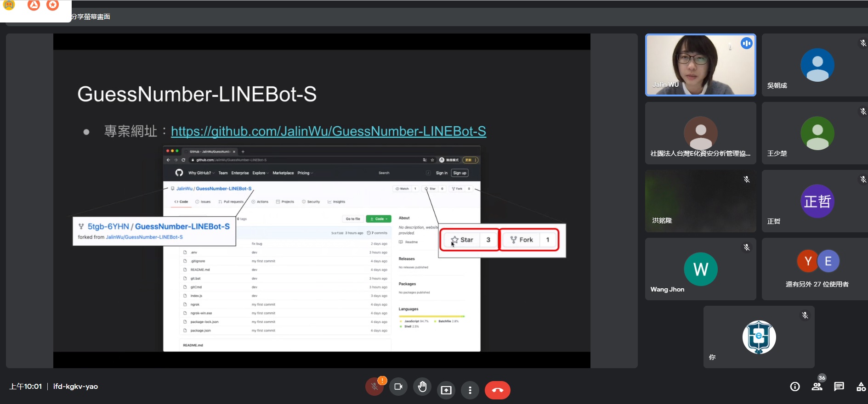Click the forked from JalinWu/GuessNumber-LINEBot-S link
Viewport: 868px width, 404px height.
(144, 237)
